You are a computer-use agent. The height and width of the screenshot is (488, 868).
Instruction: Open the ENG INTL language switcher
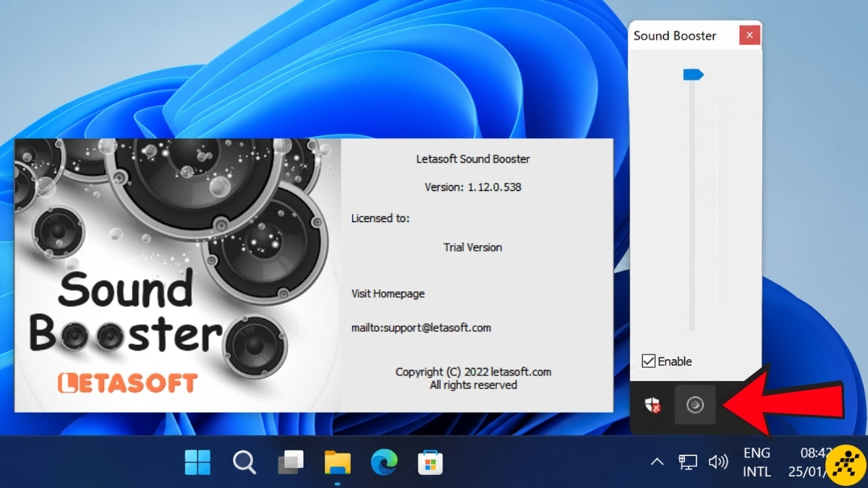[x=757, y=462]
